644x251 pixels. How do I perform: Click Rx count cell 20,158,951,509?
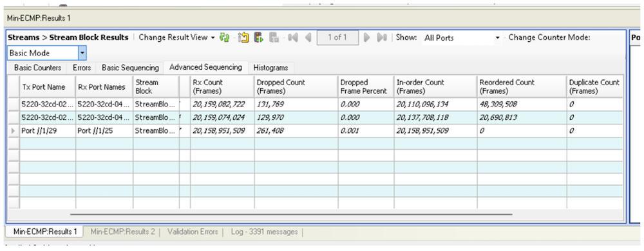[222, 131]
